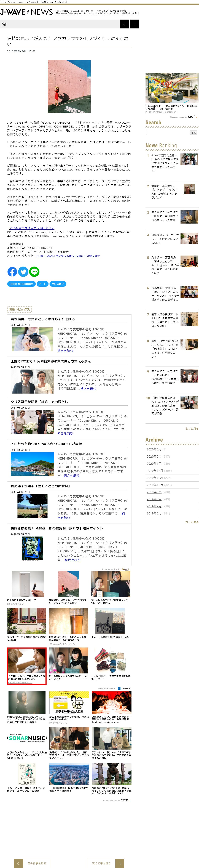Click もっと見る under News Ranking
This screenshot has width=199, height=868.
pos(192,429)
